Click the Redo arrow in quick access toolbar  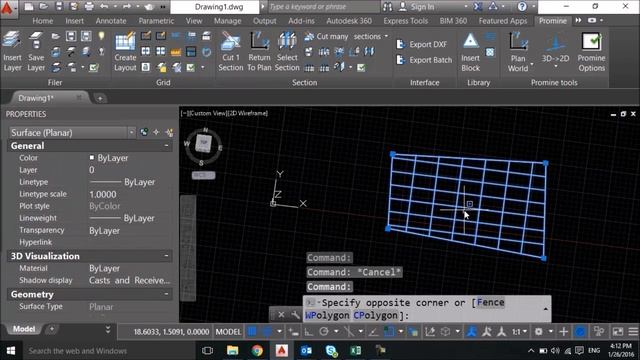point(127,7)
